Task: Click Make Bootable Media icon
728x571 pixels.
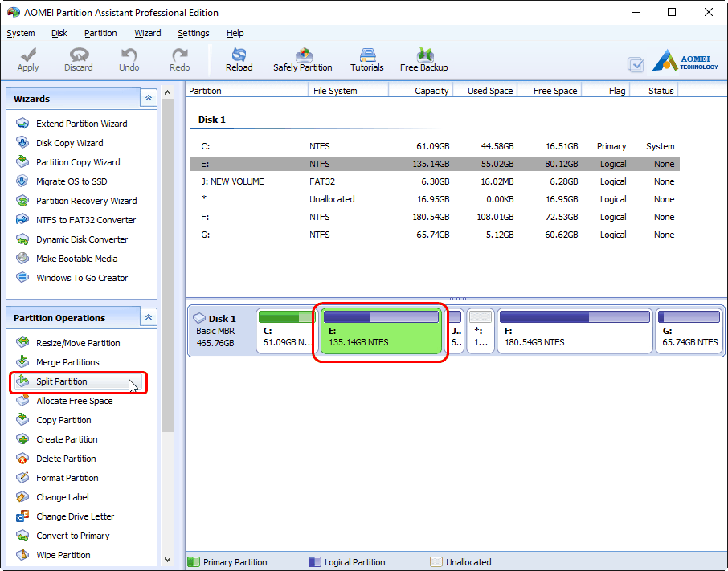Action: (x=22, y=259)
